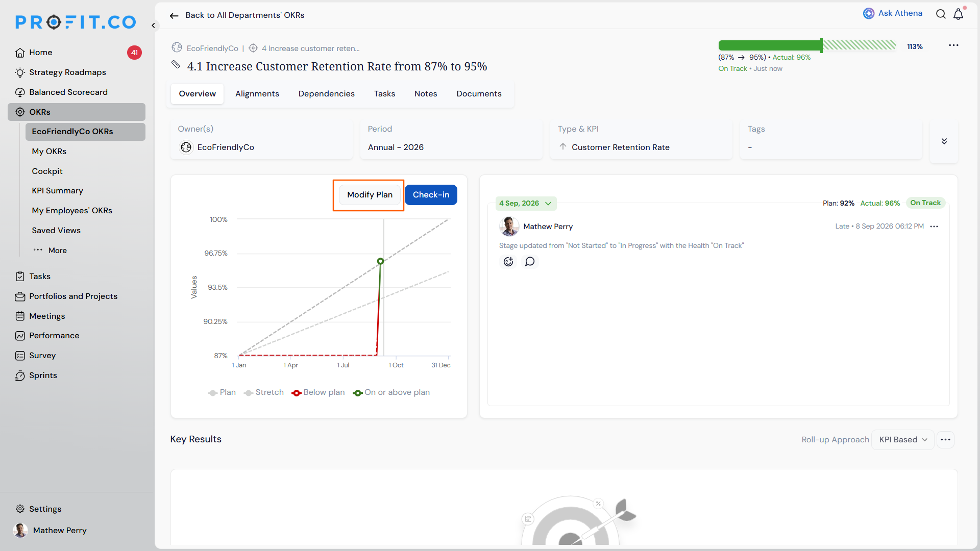Toggle Below plan series in legend
This screenshot has height=551, width=980.
click(x=318, y=392)
